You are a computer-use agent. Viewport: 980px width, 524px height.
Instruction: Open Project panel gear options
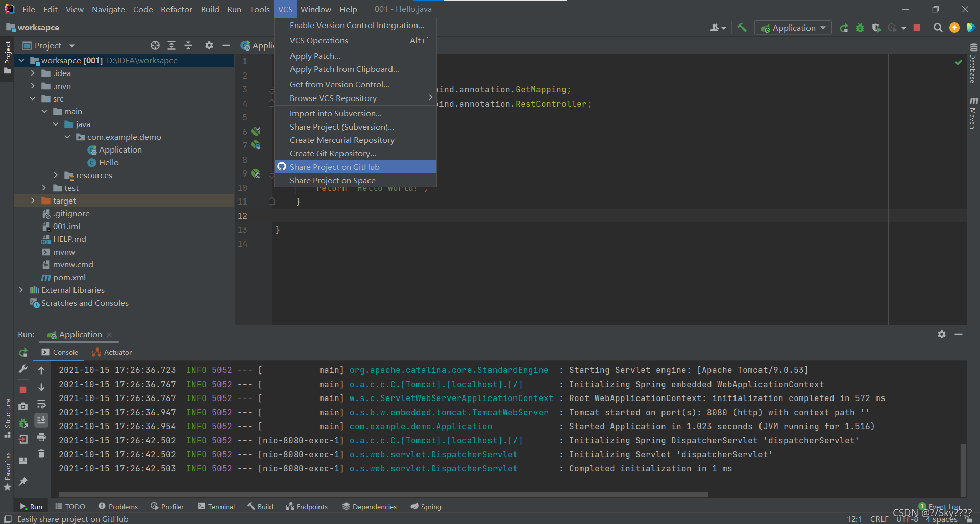tap(209, 45)
